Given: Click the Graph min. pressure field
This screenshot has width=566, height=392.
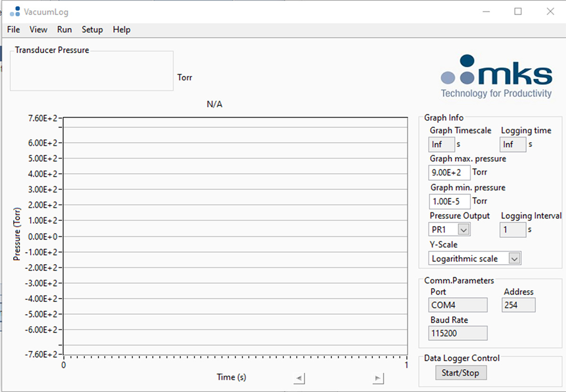Looking at the screenshot, I should (x=449, y=202).
